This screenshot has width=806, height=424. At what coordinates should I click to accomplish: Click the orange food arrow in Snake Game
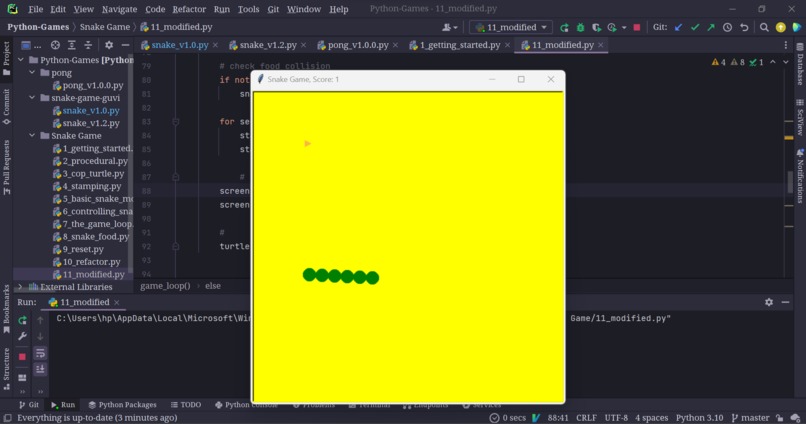(307, 143)
